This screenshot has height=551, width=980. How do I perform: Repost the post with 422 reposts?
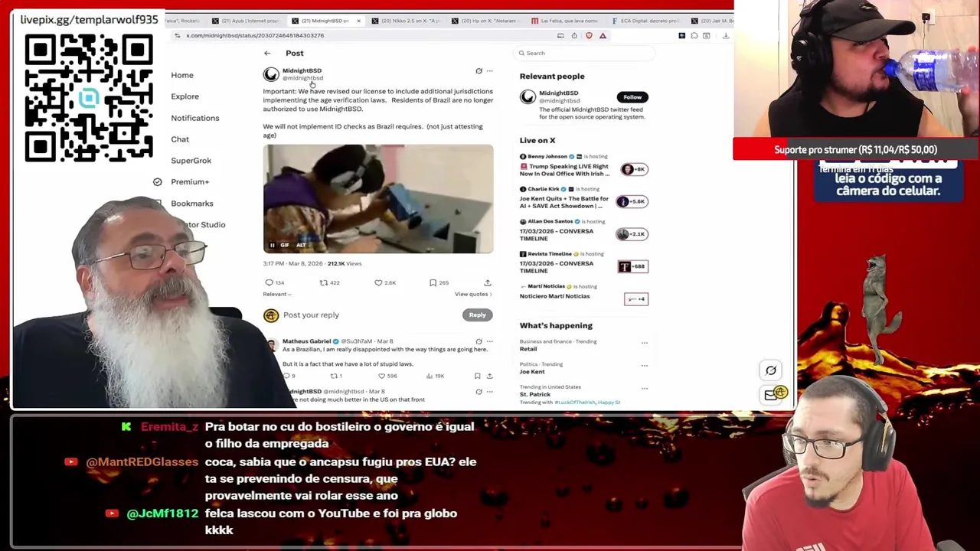[329, 283]
